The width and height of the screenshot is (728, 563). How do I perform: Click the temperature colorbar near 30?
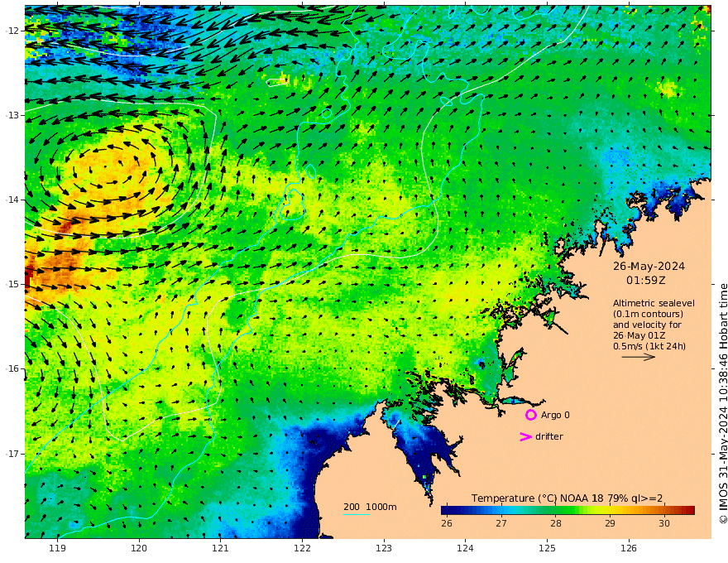664,511
